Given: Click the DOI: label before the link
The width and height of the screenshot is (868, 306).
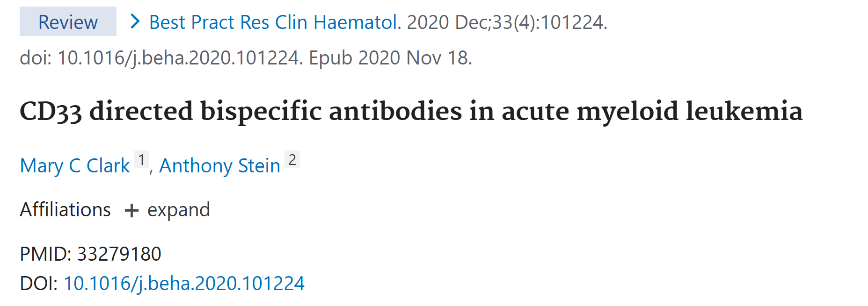Looking at the screenshot, I should coord(38,284).
